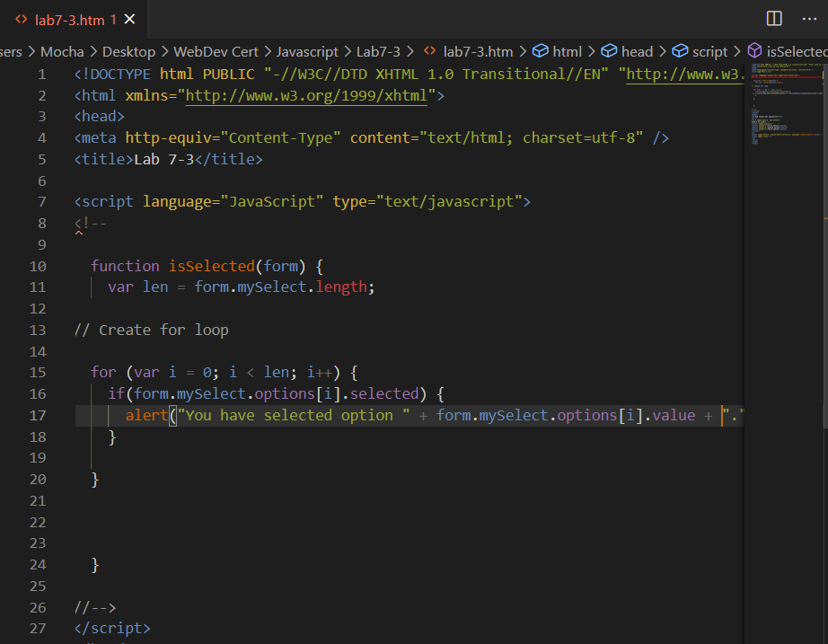Click charset=utf-8 meta content on line 4
828x644 pixels.
tap(578, 138)
